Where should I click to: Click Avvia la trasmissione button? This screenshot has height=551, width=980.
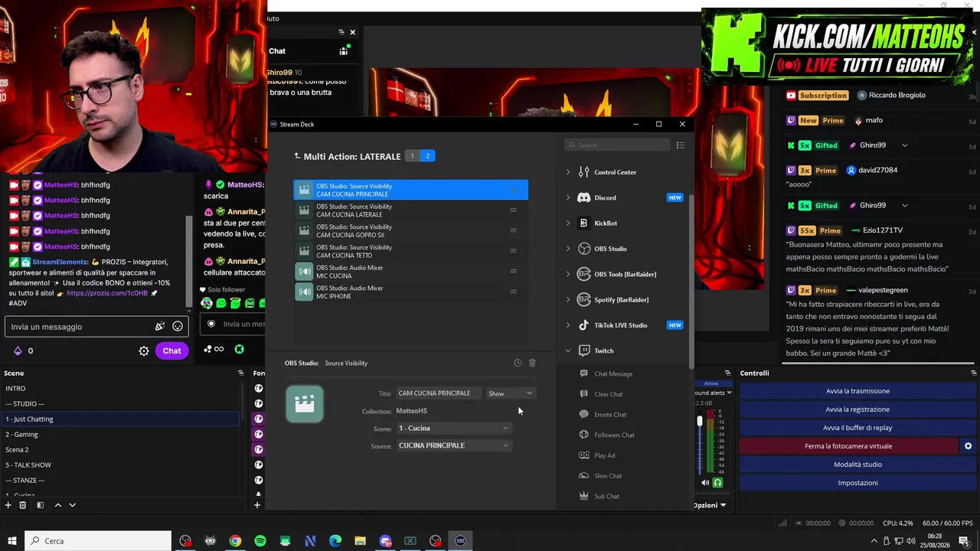click(857, 391)
